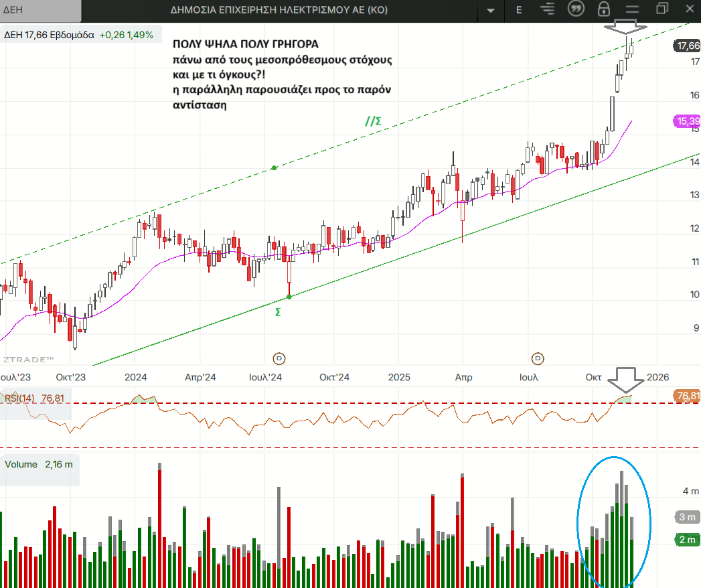Open the symbol dropdown arrow in title bar

point(491,11)
